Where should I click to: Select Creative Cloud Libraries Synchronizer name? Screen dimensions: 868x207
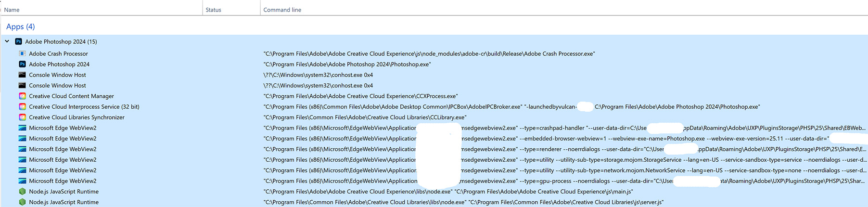pyautogui.click(x=77, y=117)
